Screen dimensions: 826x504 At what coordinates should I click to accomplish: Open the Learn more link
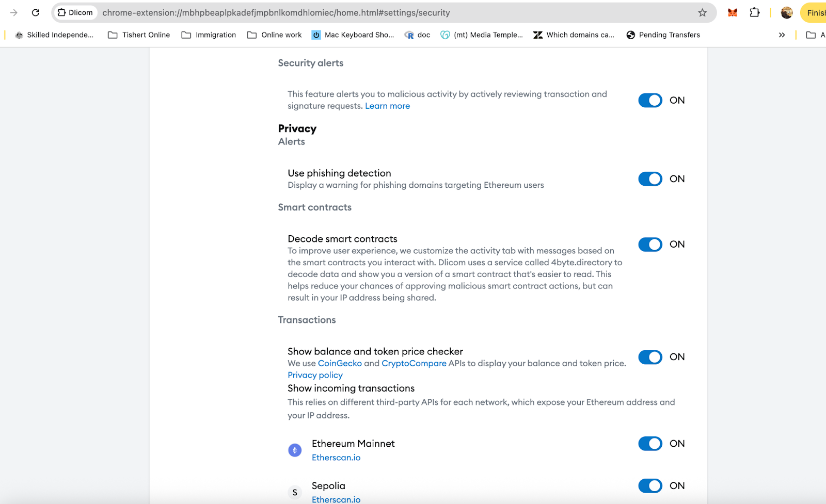(x=387, y=106)
